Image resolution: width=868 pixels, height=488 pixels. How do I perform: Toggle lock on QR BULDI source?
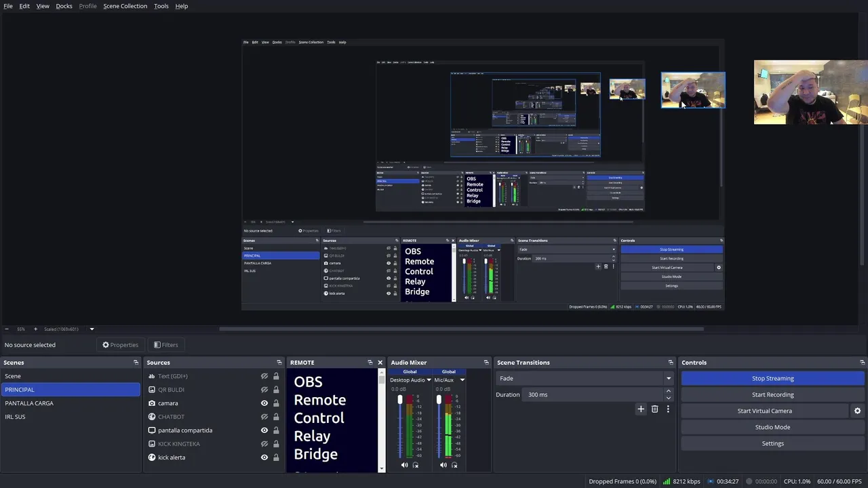[x=276, y=390]
